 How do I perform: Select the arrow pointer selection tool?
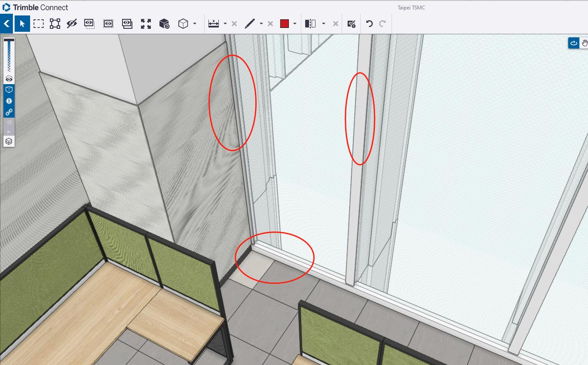[x=22, y=24]
